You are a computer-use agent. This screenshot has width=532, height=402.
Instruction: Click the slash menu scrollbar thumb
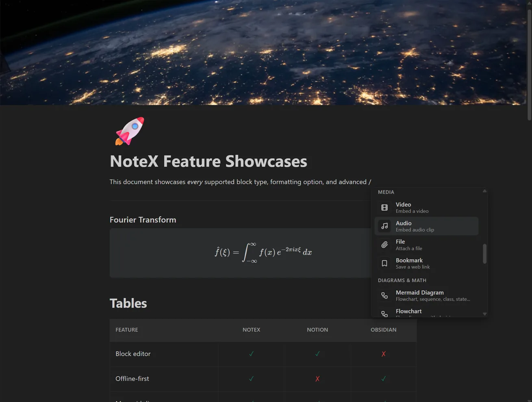(x=484, y=254)
